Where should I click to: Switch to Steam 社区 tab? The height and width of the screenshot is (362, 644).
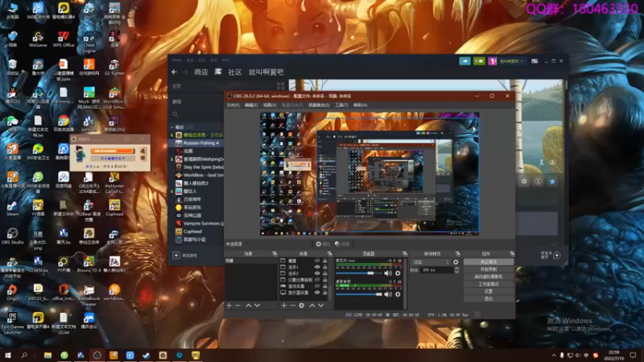(x=235, y=72)
